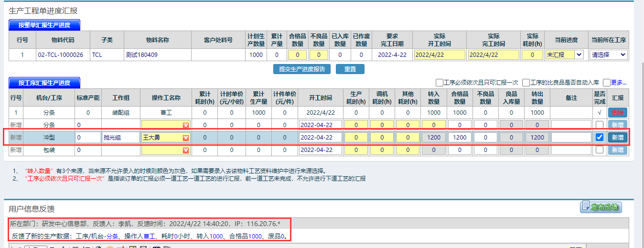Click the red clear icon in the 包装 row
The height and width of the screenshot is (248, 644).
[186, 151]
